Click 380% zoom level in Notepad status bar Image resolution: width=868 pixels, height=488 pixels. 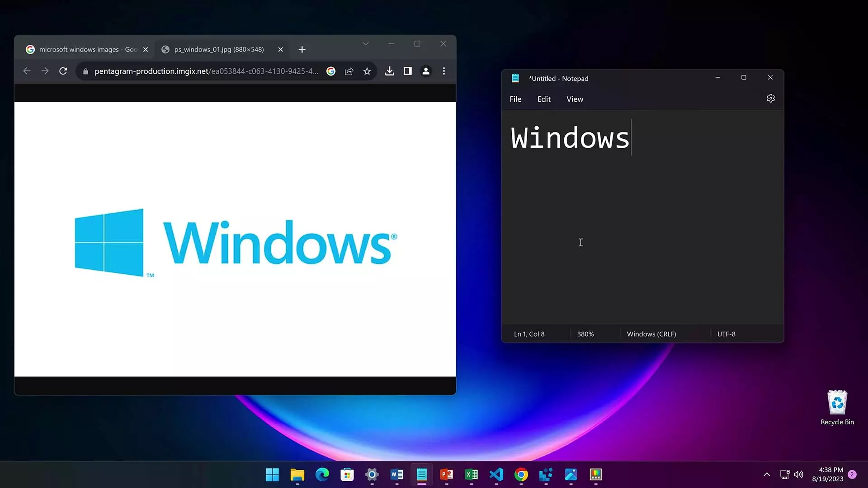coord(585,334)
